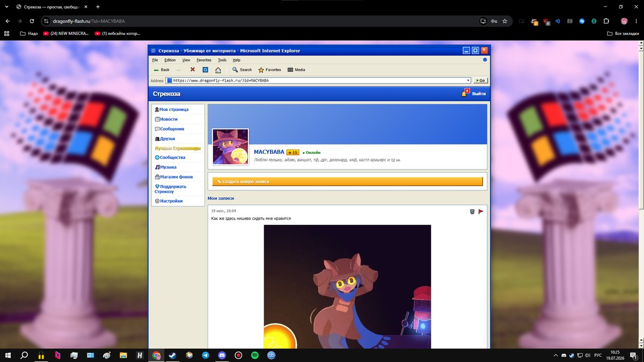Expand the IE address bar dropdown arrow
Image resolution: width=644 pixels, height=362 pixels.
click(x=469, y=80)
